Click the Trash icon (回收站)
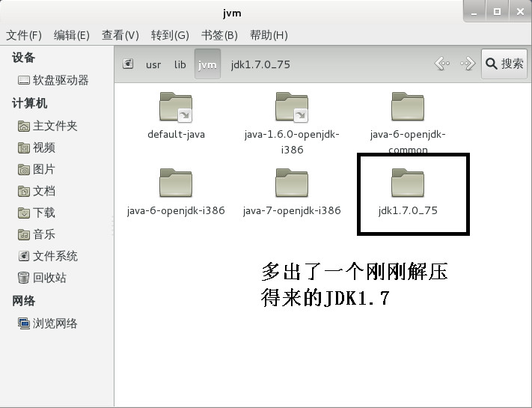 [23, 278]
